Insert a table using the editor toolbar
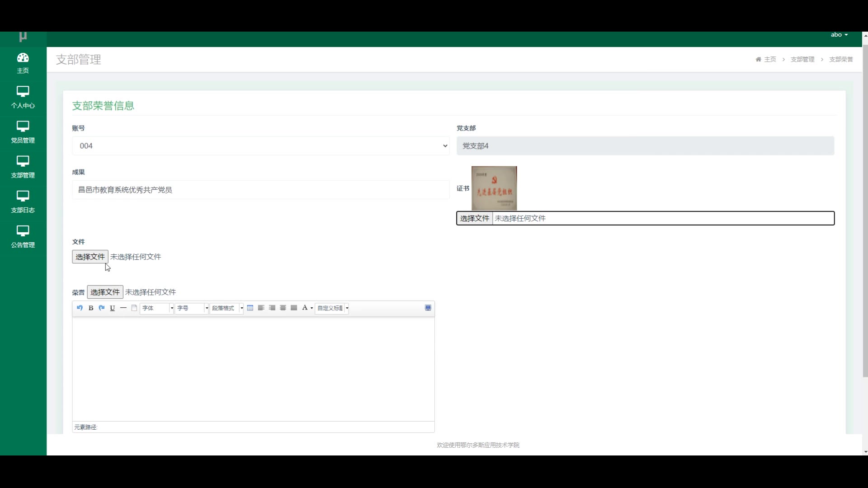Image resolution: width=868 pixels, height=488 pixels. point(250,308)
